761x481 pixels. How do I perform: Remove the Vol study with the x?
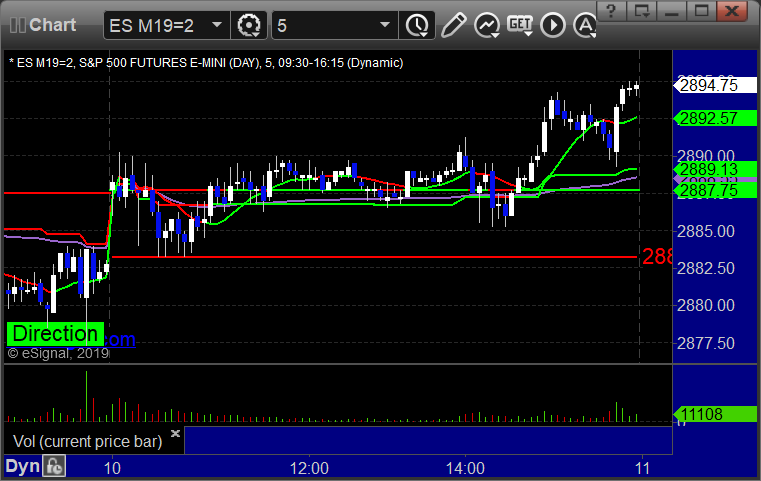pos(175,433)
